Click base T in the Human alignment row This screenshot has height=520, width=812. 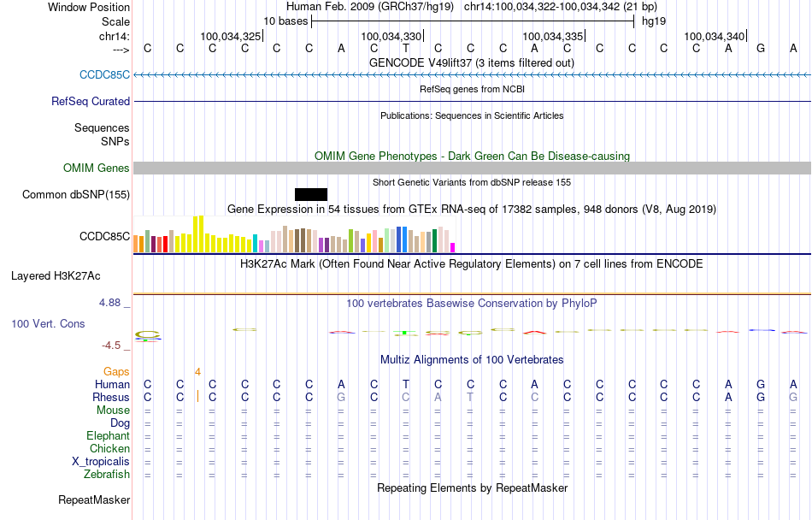[406, 384]
